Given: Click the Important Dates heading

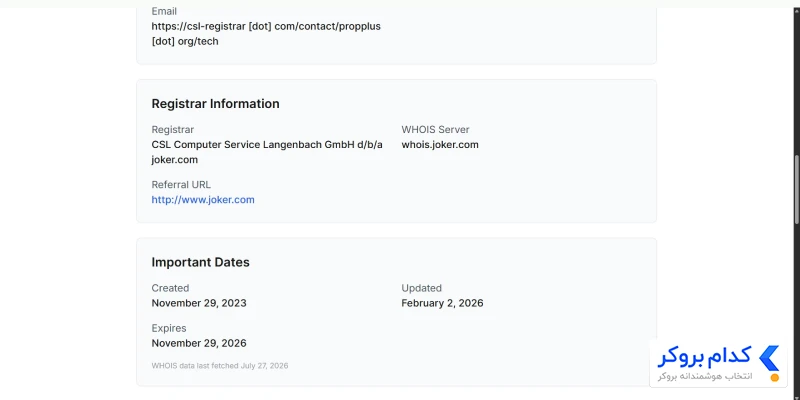Looking at the screenshot, I should click(x=201, y=262).
